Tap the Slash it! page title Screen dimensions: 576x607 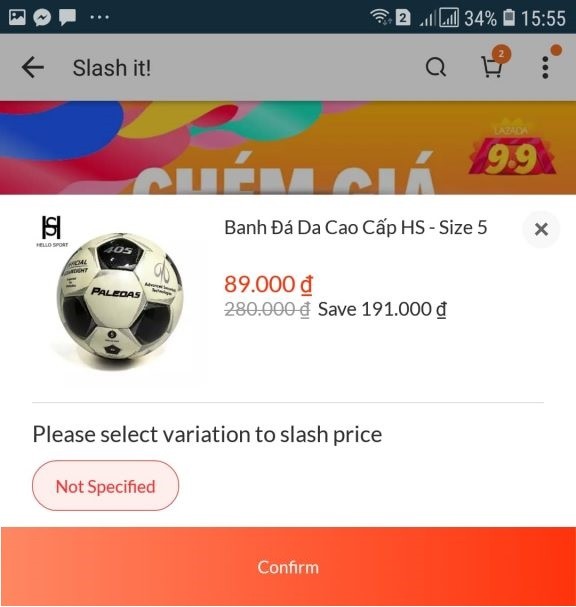[111, 68]
